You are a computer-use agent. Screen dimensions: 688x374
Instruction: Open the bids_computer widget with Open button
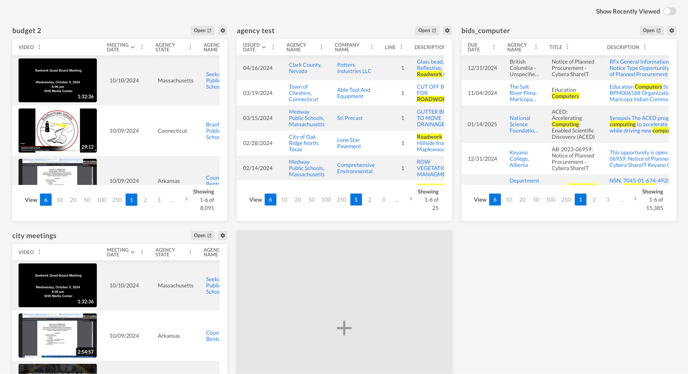click(x=652, y=30)
